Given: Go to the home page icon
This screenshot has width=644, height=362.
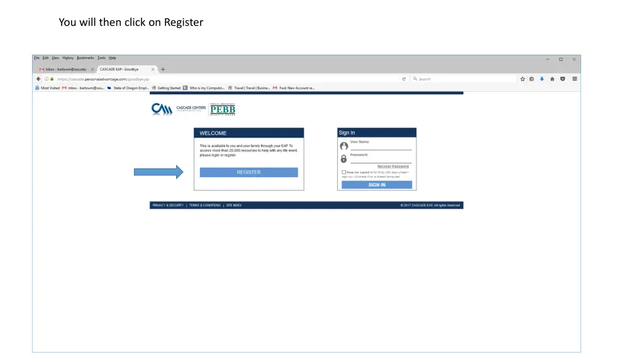Looking at the screenshot, I should pyautogui.click(x=552, y=79).
